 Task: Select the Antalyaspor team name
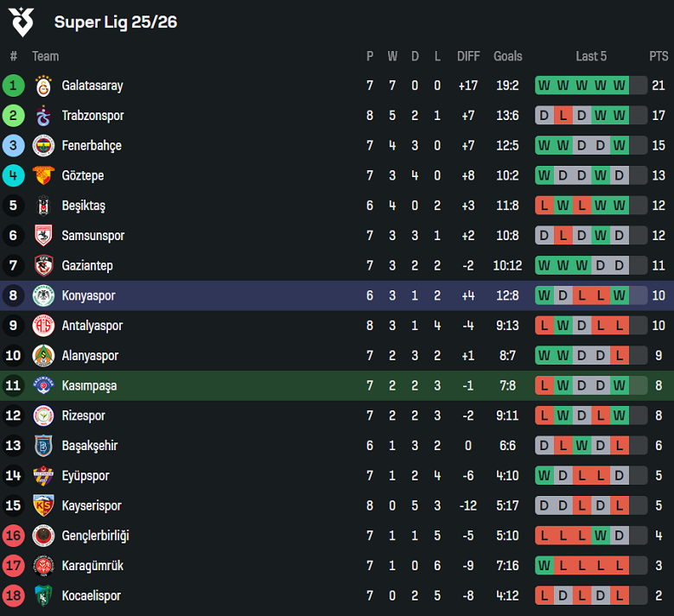coord(92,326)
